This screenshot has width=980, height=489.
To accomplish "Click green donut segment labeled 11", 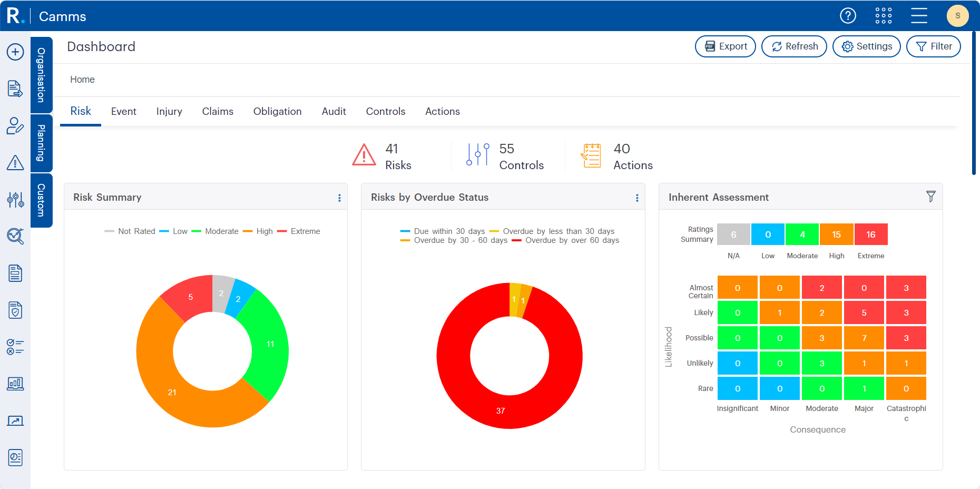I will point(270,344).
